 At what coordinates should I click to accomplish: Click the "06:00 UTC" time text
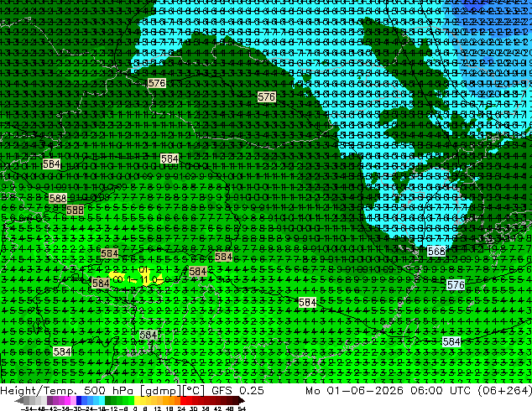click(440, 391)
